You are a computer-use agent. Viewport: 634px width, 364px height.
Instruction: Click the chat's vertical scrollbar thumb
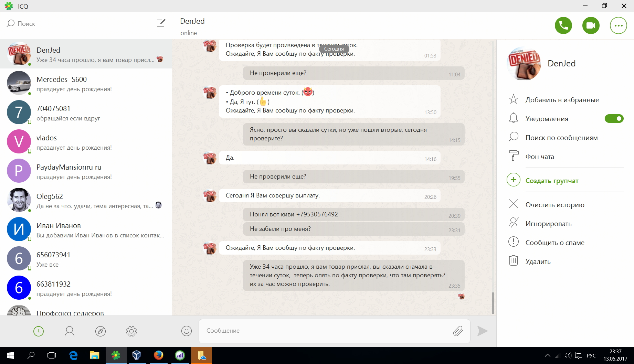point(493,303)
